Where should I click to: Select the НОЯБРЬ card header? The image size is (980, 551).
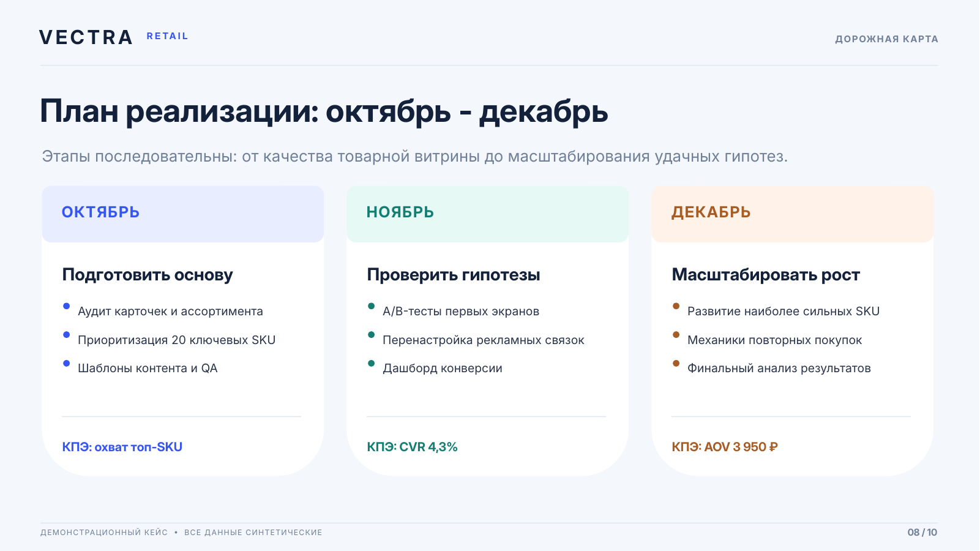click(487, 214)
